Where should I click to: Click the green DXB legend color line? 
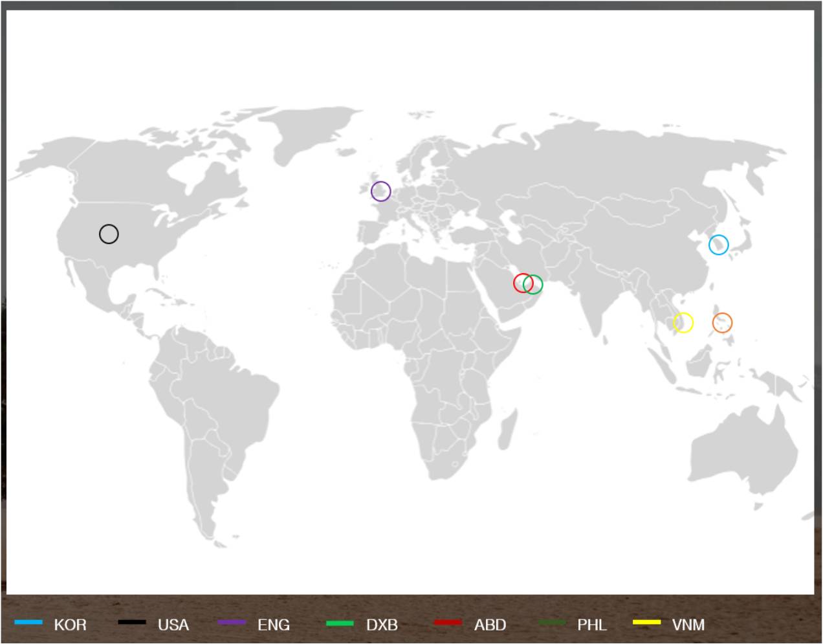340,623
